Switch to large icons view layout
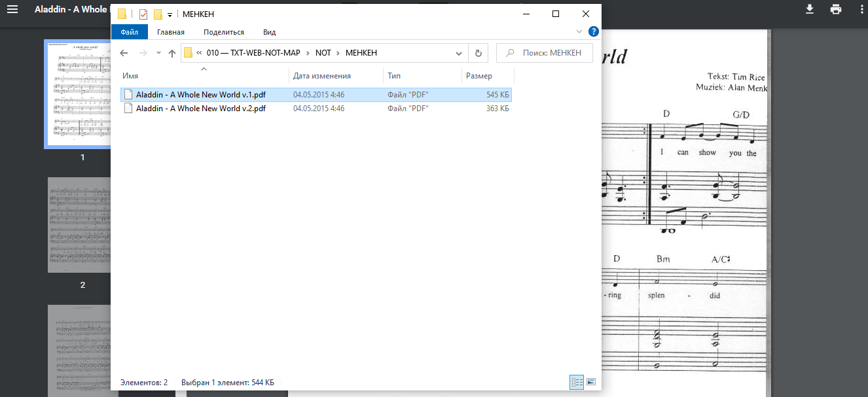This screenshot has width=868, height=397. pyautogui.click(x=591, y=382)
